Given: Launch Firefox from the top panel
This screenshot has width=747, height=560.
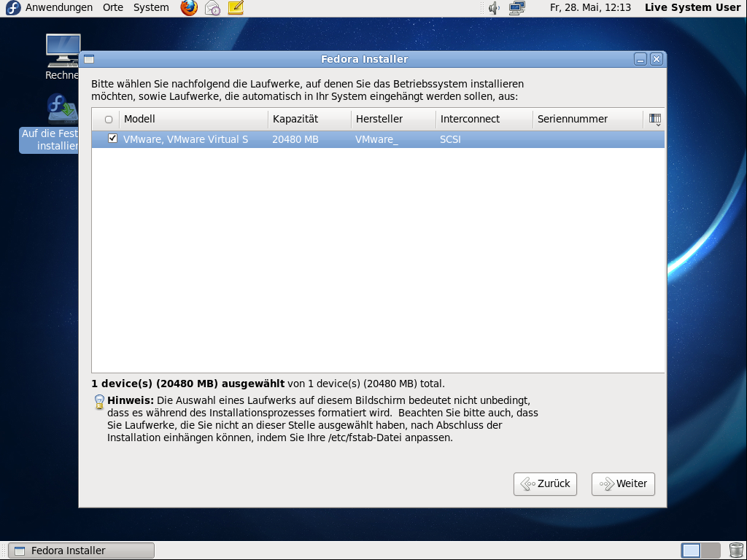Looking at the screenshot, I should click(x=189, y=7).
